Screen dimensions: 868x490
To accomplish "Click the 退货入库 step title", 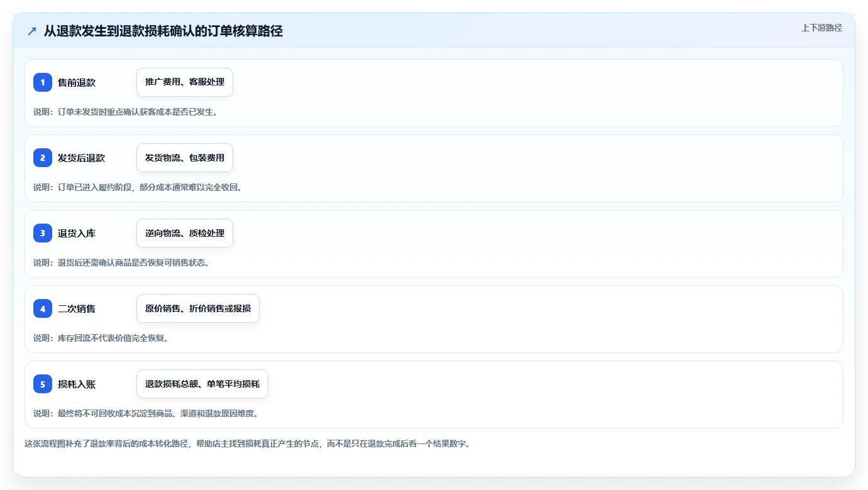I will pos(77,233).
